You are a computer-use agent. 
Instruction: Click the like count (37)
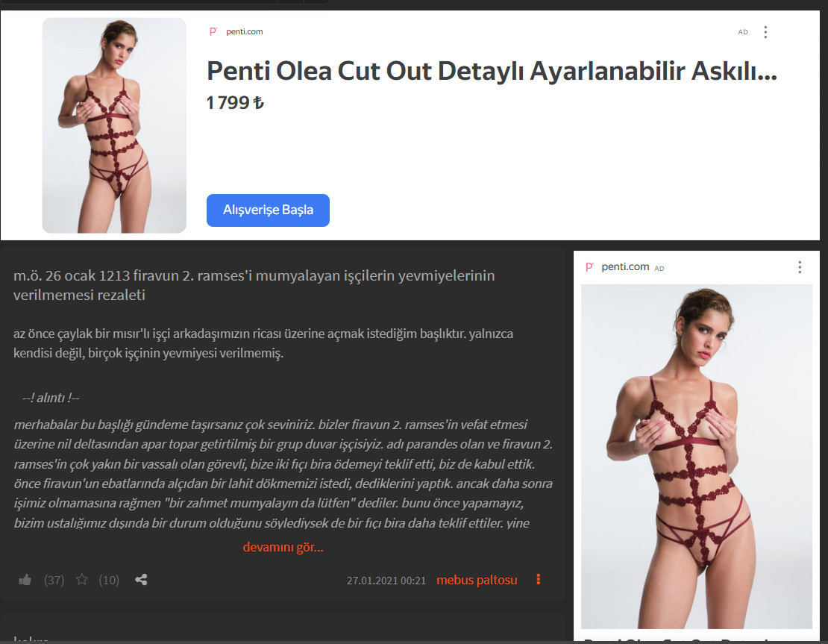[54, 580]
